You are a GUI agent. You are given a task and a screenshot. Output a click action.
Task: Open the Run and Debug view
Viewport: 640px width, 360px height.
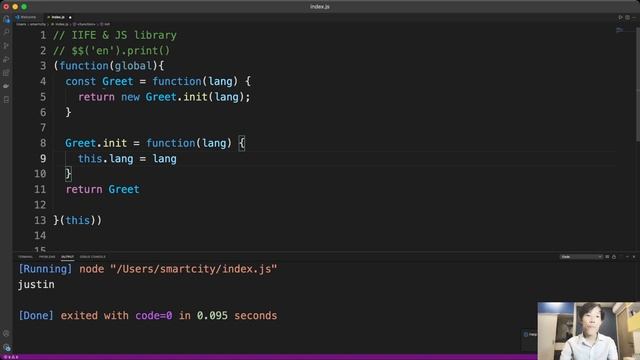pyautogui.click(x=6, y=60)
